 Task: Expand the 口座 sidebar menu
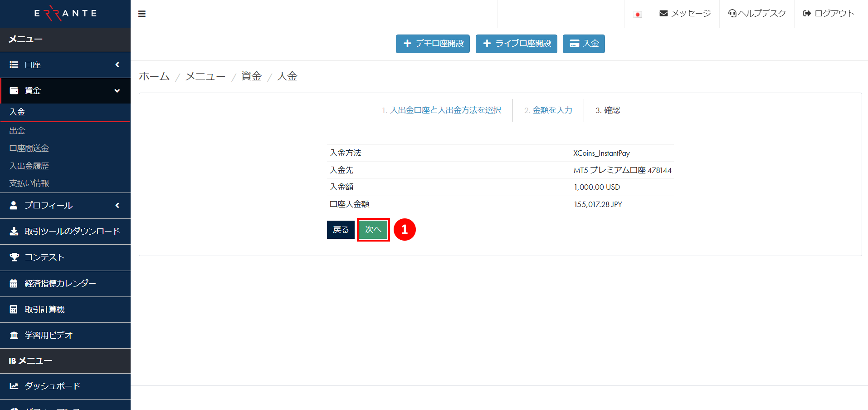click(x=65, y=65)
